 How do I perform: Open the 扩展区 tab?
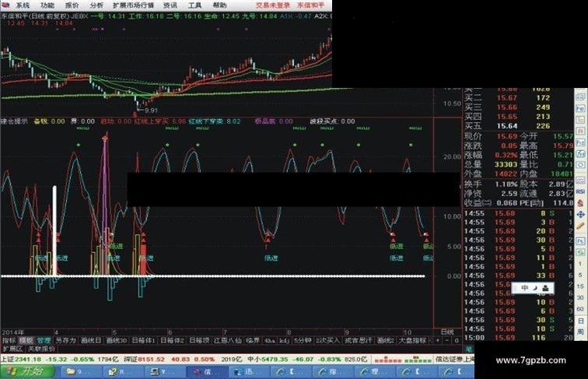coord(12,349)
